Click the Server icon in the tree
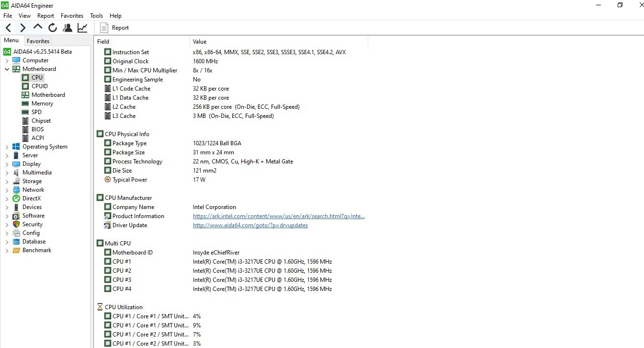This screenshot has height=348, width=644. (x=16, y=155)
